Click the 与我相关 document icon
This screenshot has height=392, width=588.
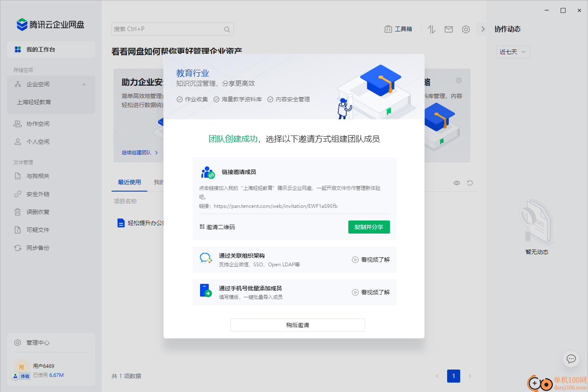pyautogui.click(x=18, y=176)
